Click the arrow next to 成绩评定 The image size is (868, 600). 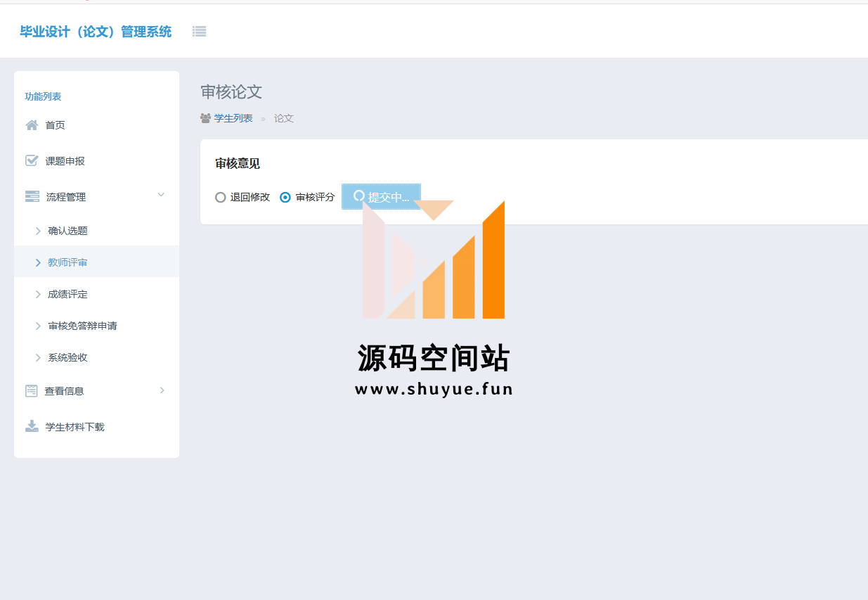click(x=38, y=294)
